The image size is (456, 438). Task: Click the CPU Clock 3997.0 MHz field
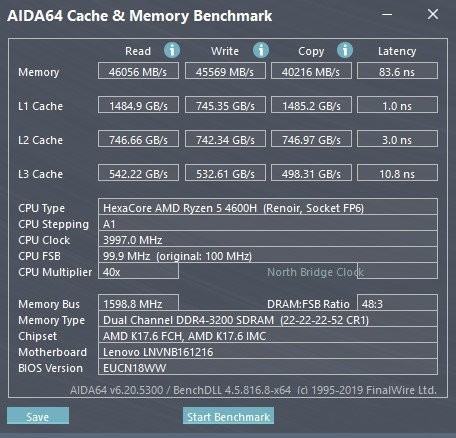[x=268, y=239]
